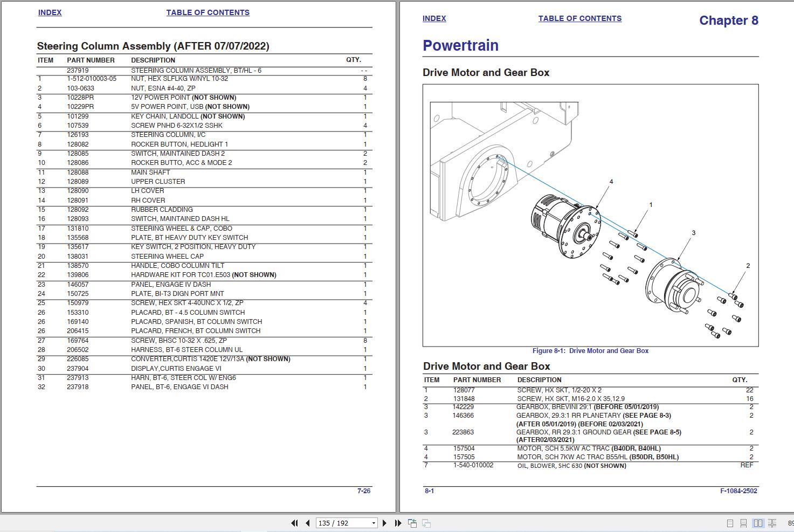Screen dimensions: 794x532
Task: Click 'STEERING COLUMN, I/C' description
Action: 168,135
